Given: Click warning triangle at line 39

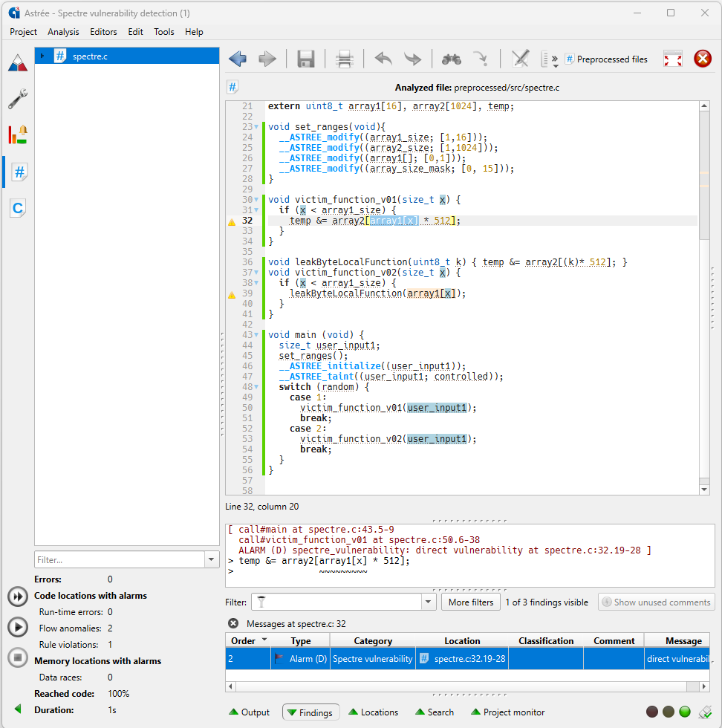Looking at the screenshot, I should click(x=232, y=295).
